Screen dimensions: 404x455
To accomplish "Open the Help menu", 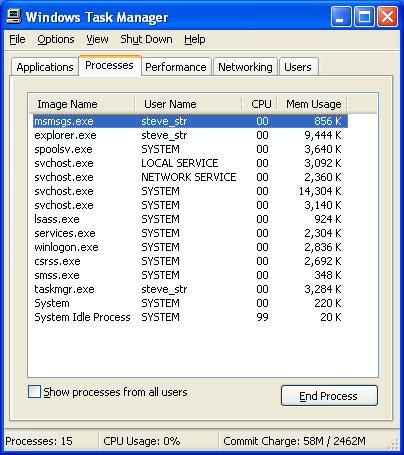I will point(195,39).
